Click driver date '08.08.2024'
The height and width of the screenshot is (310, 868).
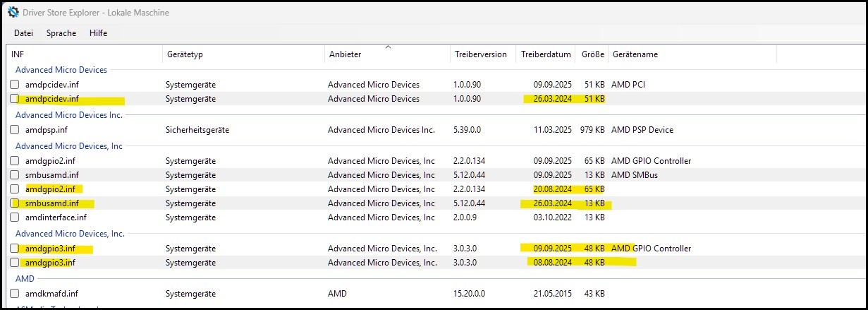coord(554,263)
